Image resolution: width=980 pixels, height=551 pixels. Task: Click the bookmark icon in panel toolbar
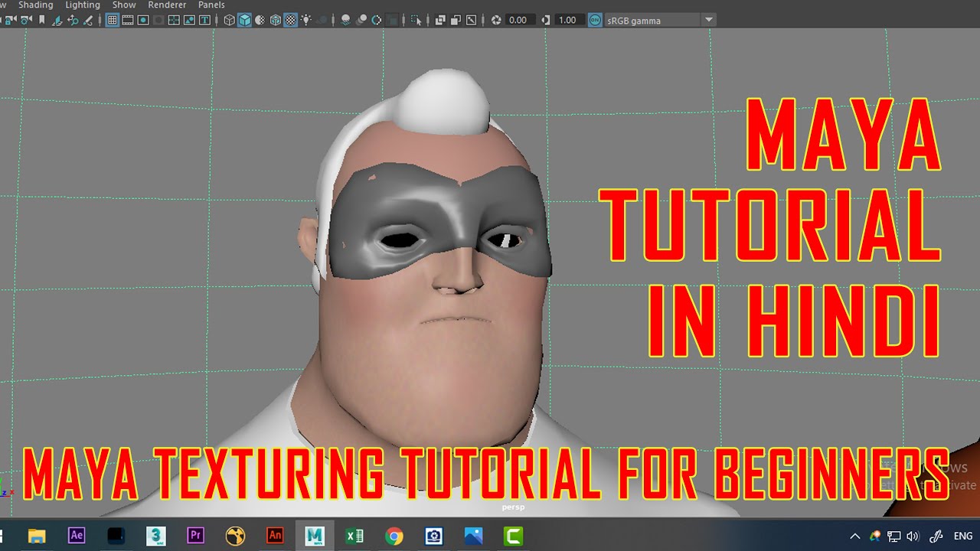(41, 21)
